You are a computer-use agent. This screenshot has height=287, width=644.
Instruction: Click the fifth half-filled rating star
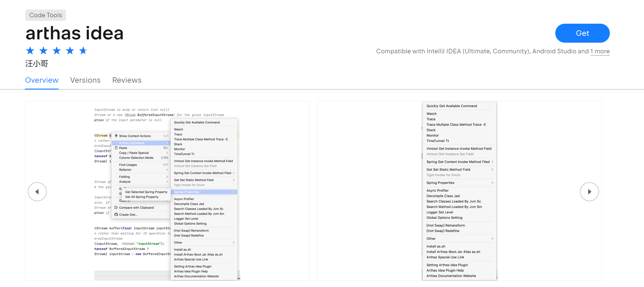point(83,51)
